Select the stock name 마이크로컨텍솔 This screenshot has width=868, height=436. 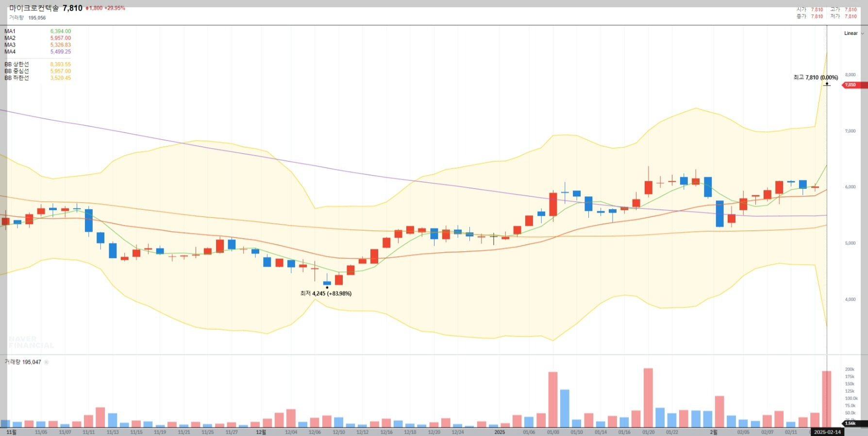coord(34,8)
